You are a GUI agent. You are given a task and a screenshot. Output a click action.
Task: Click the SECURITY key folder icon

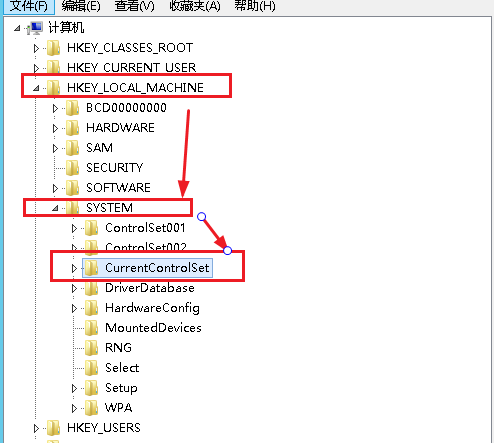coord(72,168)
